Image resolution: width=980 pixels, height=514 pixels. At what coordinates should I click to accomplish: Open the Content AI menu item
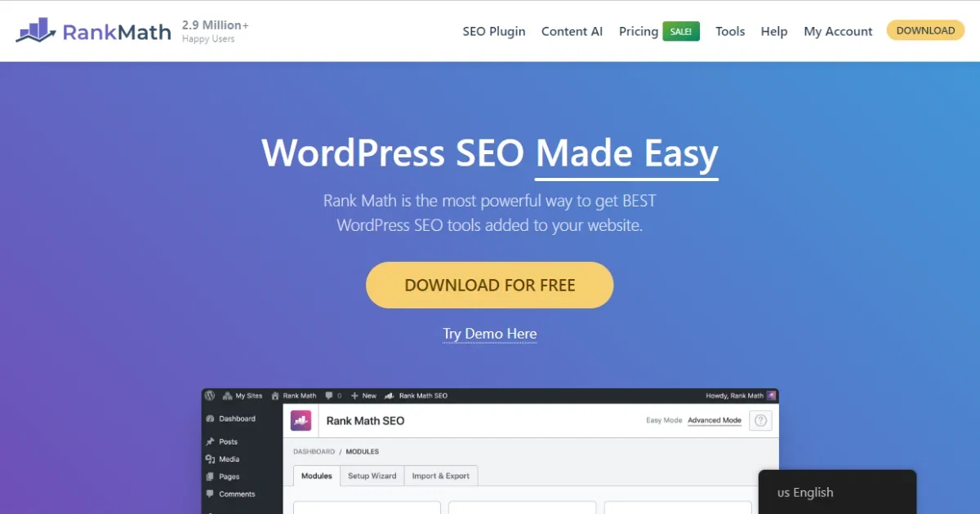pyautogui.click(x=572, y=31)
